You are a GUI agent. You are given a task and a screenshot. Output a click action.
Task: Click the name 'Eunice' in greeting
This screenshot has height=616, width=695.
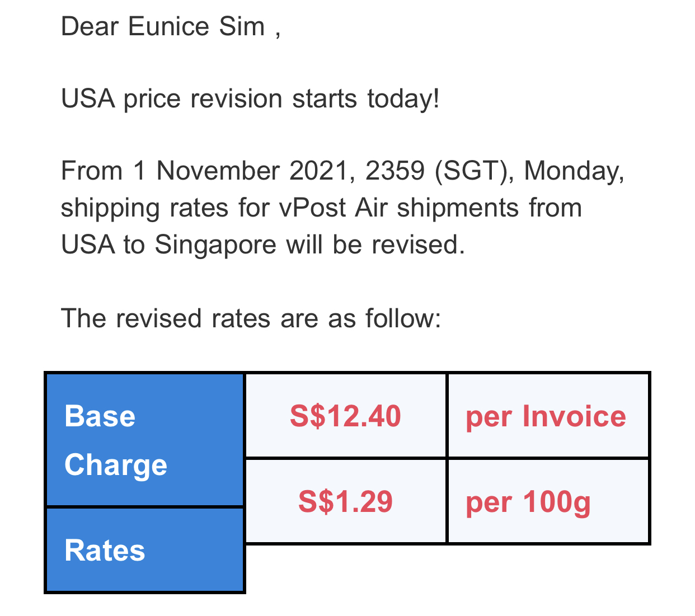[x=168, y=26]
